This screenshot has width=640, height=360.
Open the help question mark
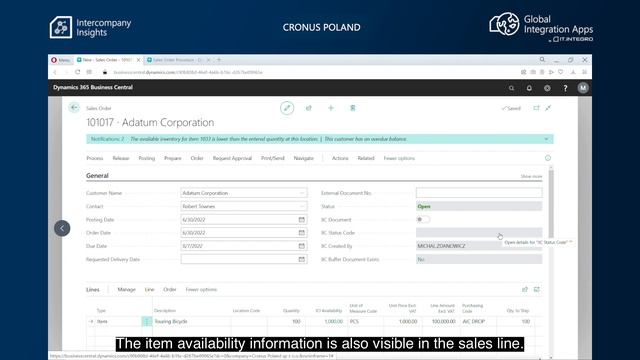point(565,88)
